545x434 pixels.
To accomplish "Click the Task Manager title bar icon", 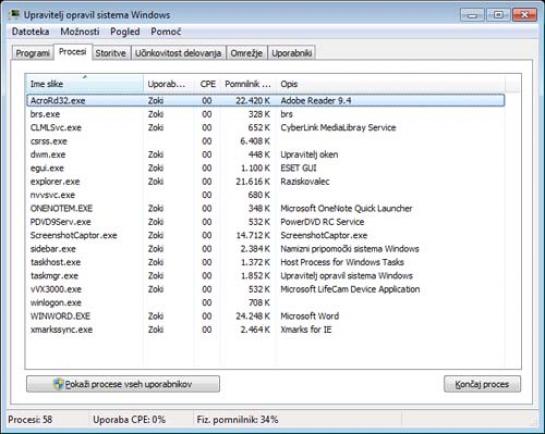I will (14, 14).
